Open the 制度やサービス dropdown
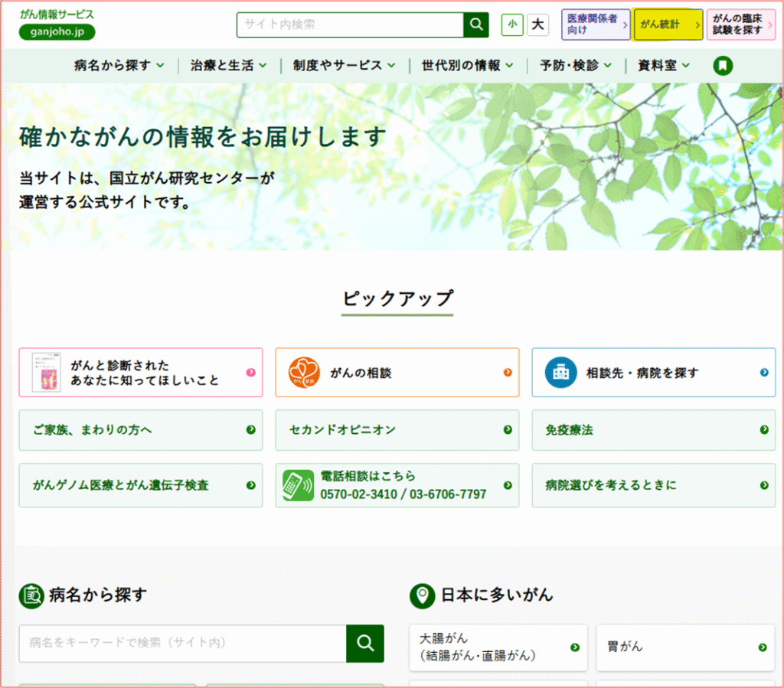This screenshot has height=688, width=784. coord(344,66)
